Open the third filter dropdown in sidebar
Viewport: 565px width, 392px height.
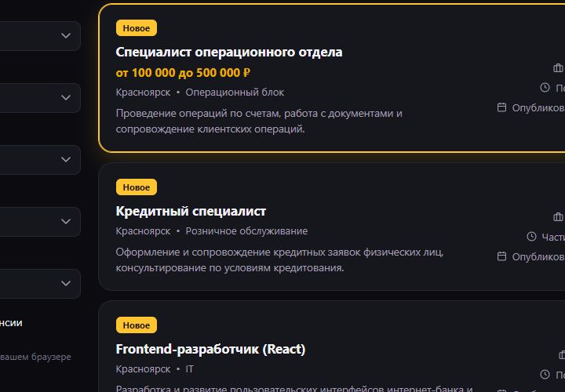[66, 159]
